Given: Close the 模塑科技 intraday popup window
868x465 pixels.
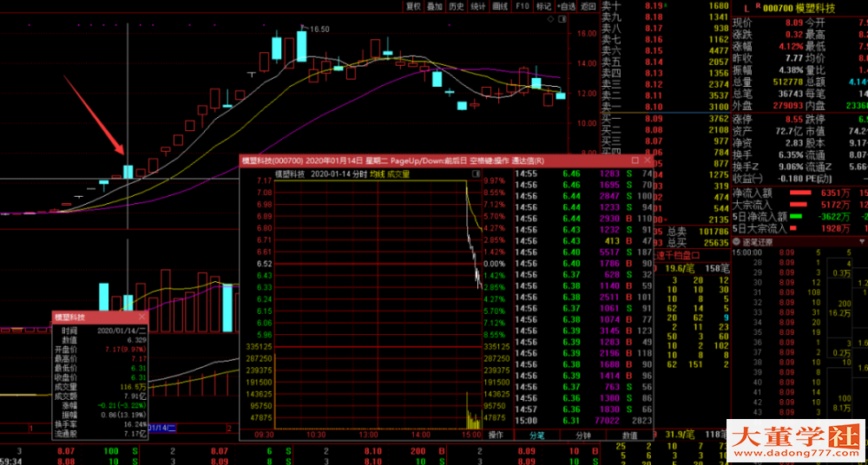Looking at the screenshot, I should [648, 160].
